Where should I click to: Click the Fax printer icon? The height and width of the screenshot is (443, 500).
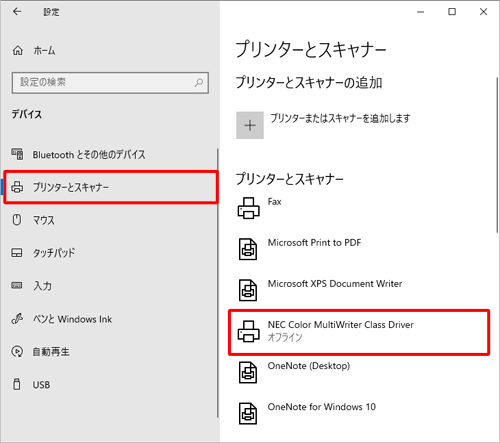tap(248, 208)
